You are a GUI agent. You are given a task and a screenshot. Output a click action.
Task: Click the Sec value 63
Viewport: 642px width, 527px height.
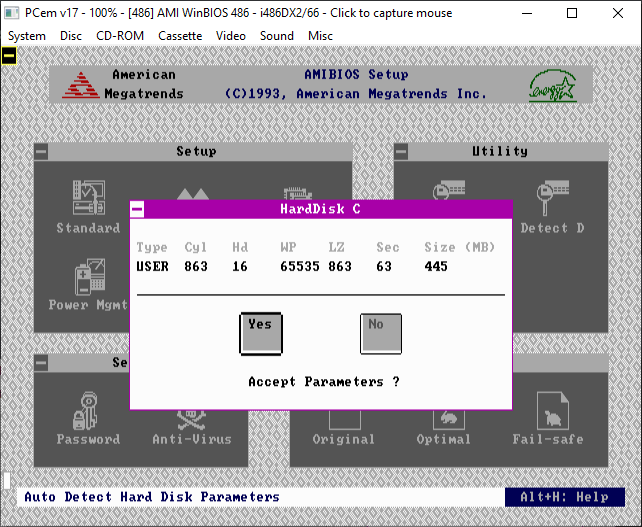(x=384, y=267)
